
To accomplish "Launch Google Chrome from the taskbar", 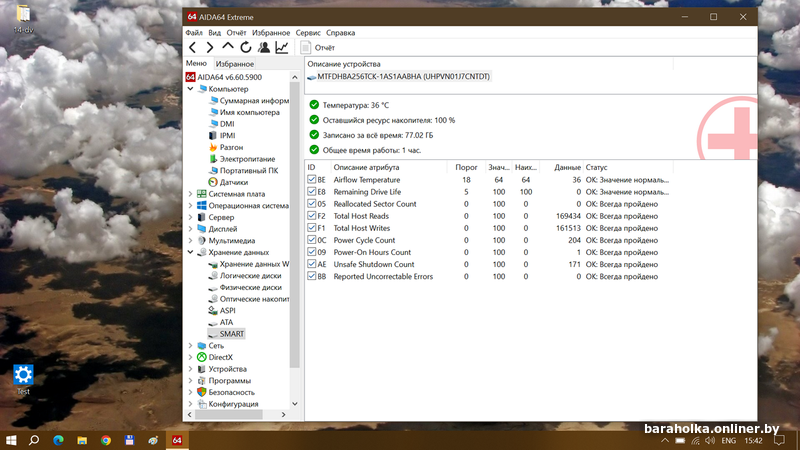I will coord(106,440).
